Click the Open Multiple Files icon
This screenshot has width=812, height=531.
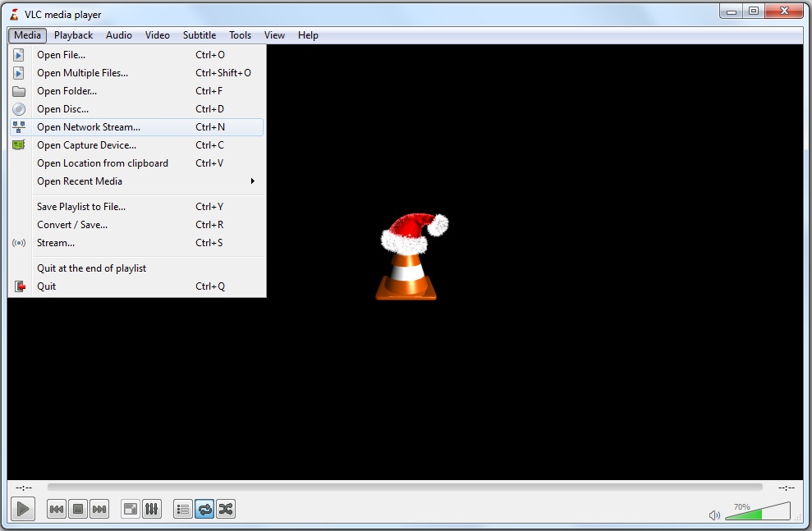click(19, 73)
